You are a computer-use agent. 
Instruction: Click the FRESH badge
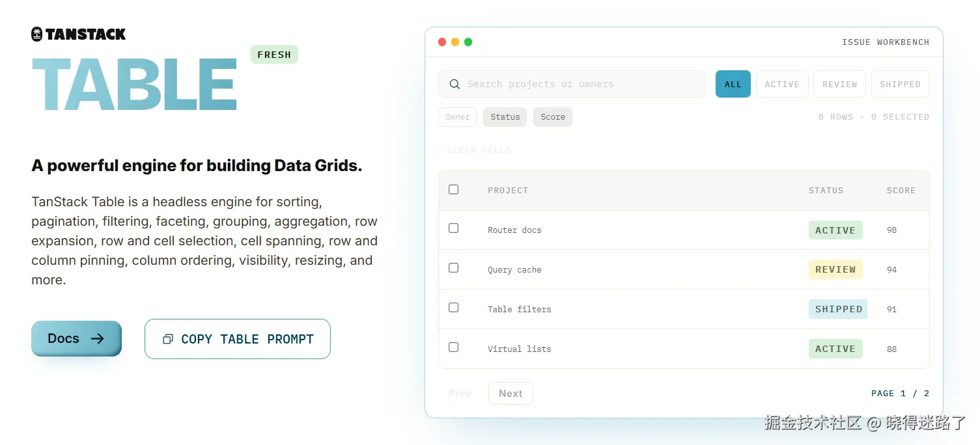tap(274, 55)
